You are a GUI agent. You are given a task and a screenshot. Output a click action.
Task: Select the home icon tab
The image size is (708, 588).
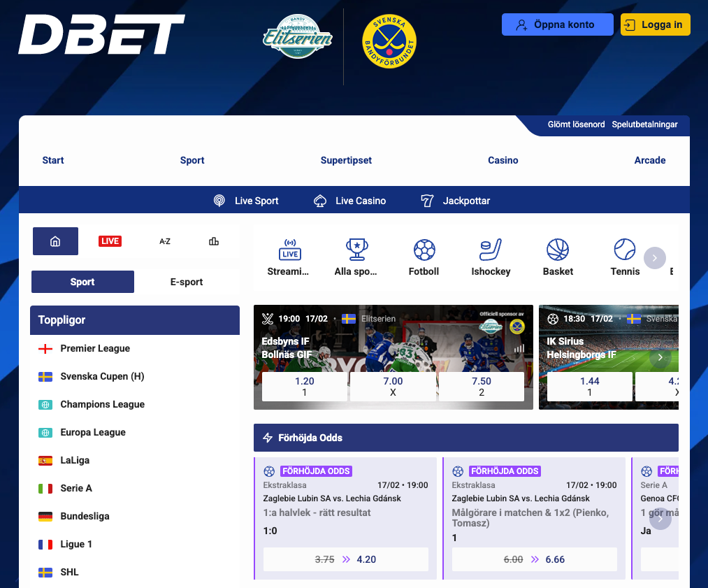(55, 241)
